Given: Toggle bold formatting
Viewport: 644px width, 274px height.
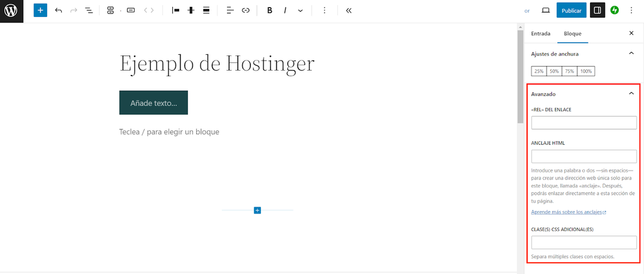Looking at the screenshot, I should point(269,10).
